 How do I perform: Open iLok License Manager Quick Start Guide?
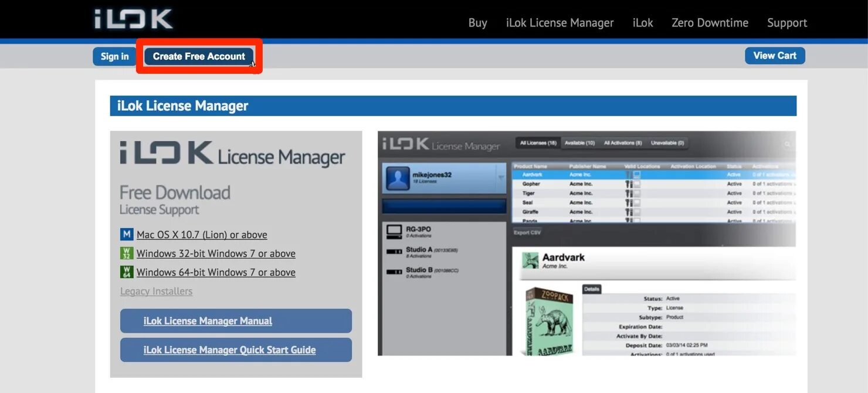(236, 350)
